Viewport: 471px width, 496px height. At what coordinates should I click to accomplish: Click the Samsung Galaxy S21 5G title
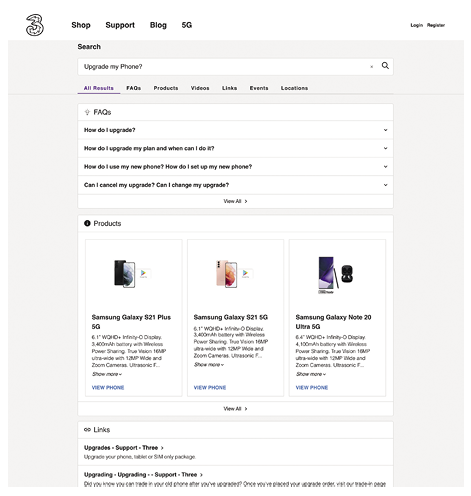(231, 317)
